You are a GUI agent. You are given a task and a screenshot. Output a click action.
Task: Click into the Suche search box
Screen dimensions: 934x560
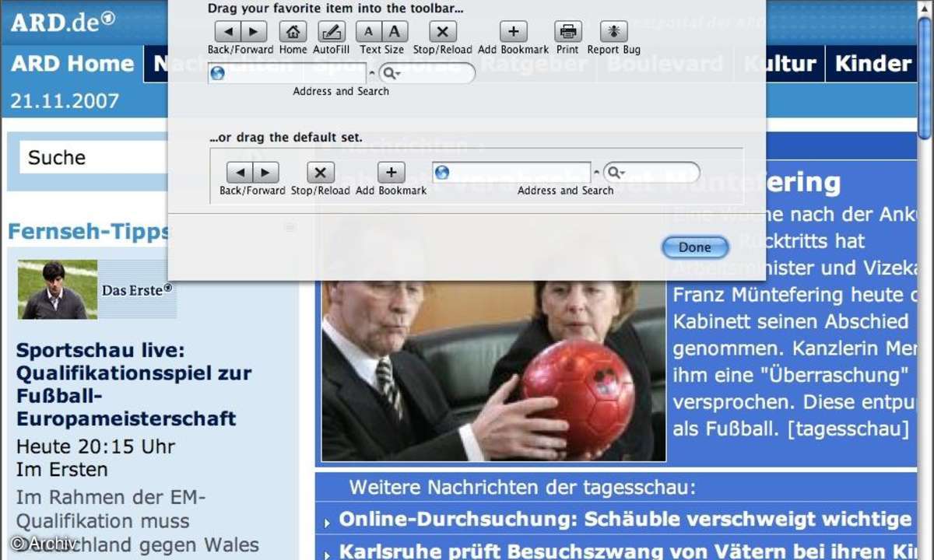pyautogui.click(x=93, y=158)
